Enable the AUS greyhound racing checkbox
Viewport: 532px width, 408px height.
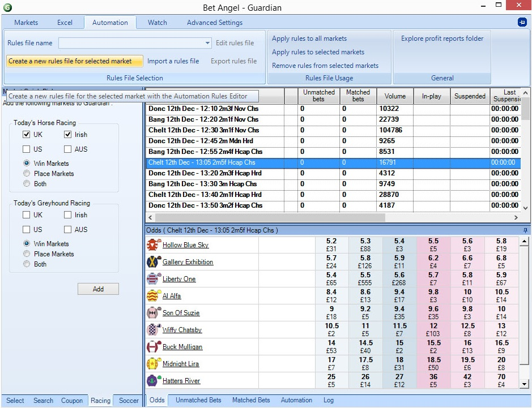pyautogui.click(x=67, y=229)
